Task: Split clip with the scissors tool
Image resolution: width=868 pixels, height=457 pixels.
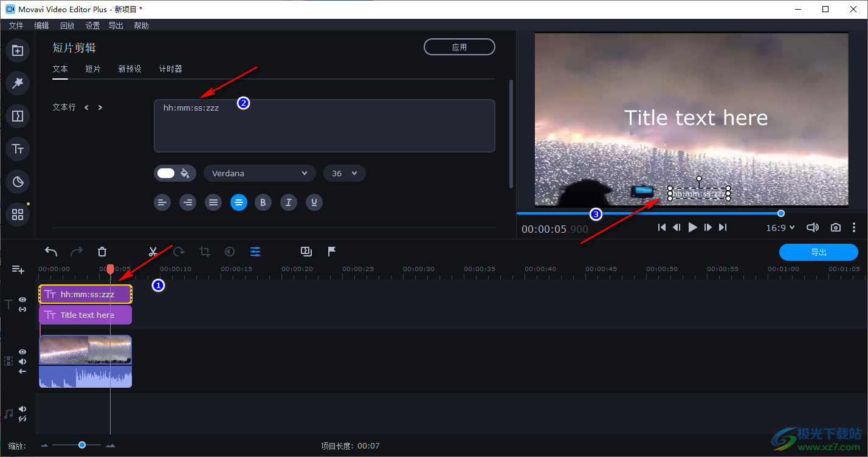Action: pyautogui.click(x=153, y=252)
